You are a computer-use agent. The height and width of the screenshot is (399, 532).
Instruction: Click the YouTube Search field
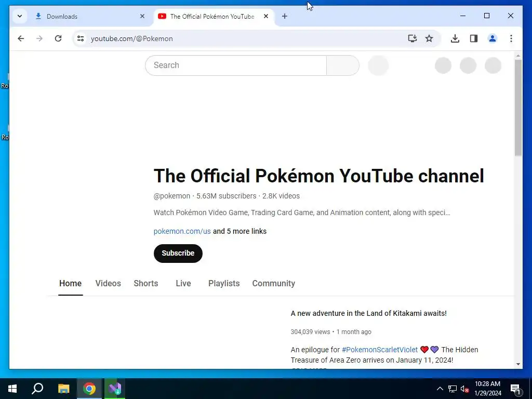point(236,65)
